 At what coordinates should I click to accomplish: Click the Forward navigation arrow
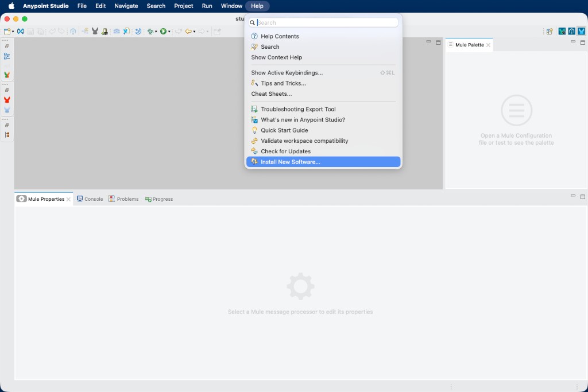(202, 32)
